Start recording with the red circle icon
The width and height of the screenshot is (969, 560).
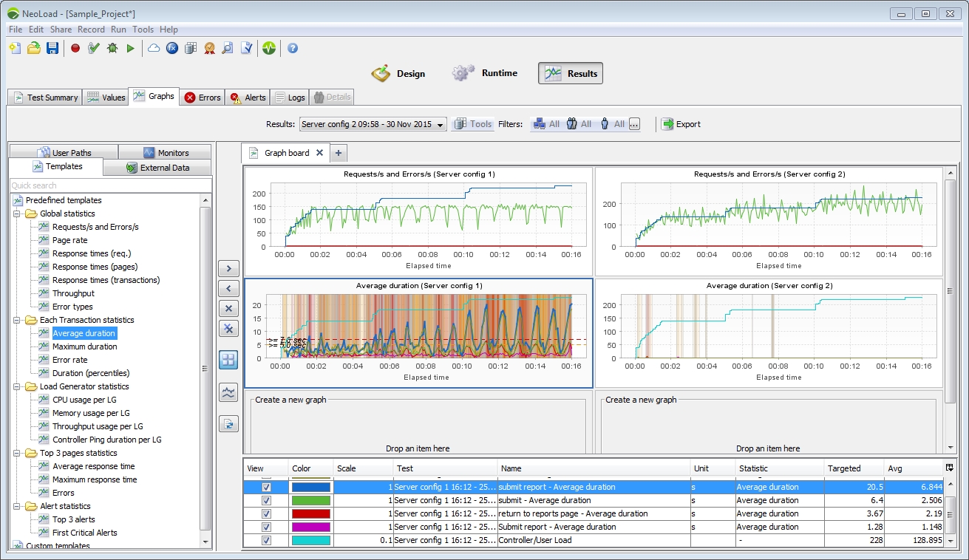click(x=75, y=48)
